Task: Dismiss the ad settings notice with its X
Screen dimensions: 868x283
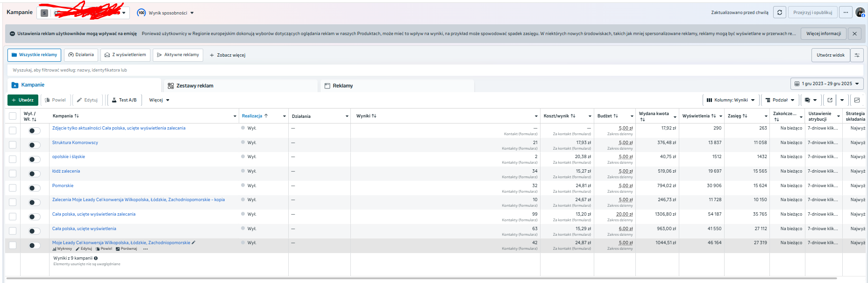Action: coord(854,34)
